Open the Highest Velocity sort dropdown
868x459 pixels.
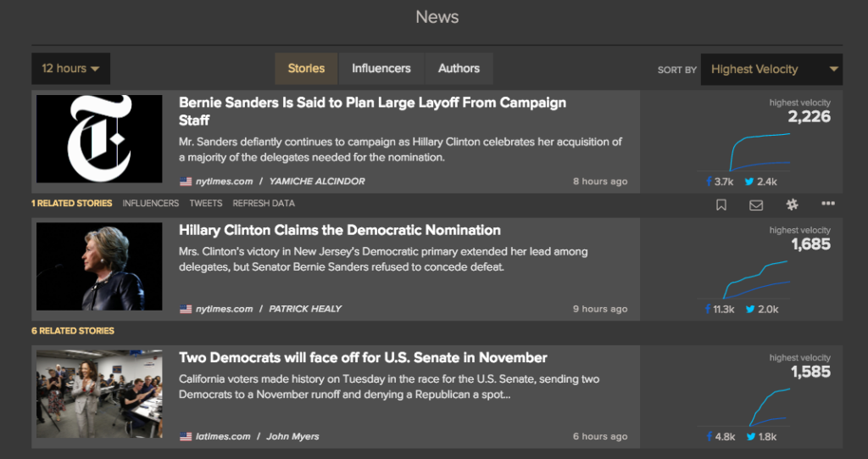point(771,70)
